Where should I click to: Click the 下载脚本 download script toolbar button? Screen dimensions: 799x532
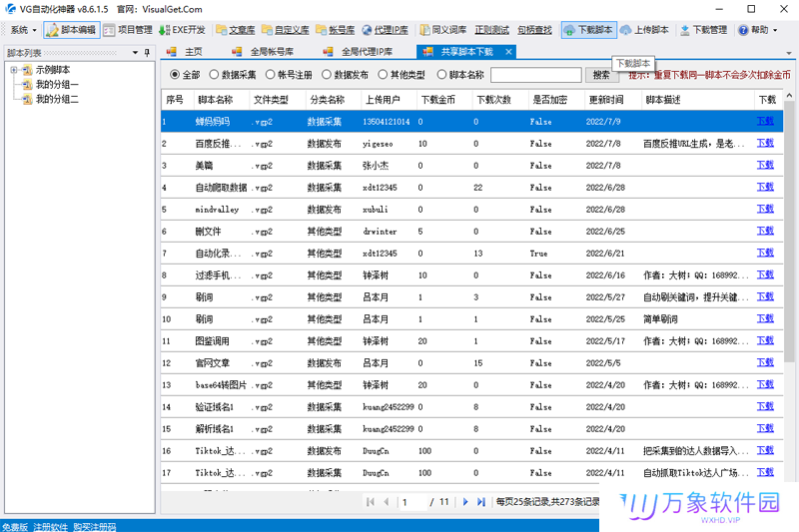click(589, 30)
